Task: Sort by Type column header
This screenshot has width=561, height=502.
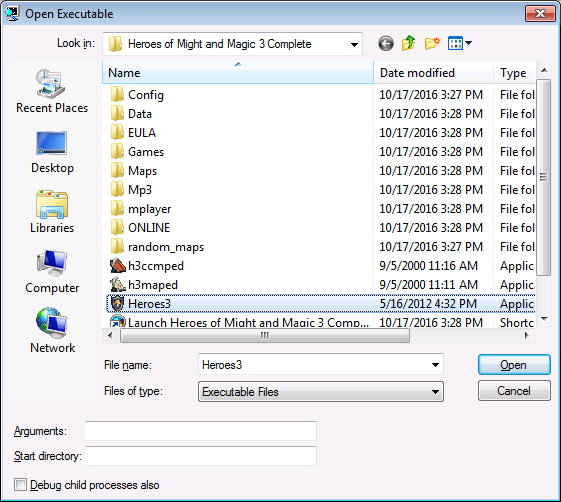Action: click(x=514, y=73)
